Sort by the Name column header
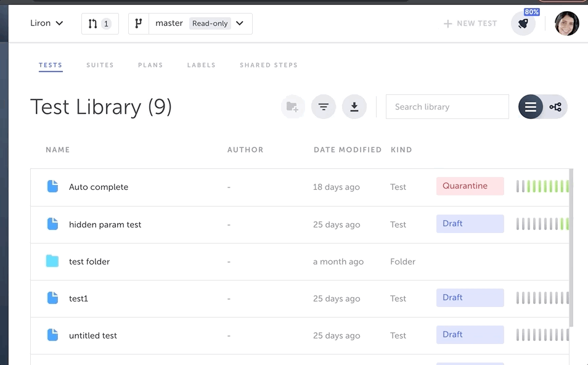Image resolution: width=588 pixels, height=365 pixels. [58, 150]
